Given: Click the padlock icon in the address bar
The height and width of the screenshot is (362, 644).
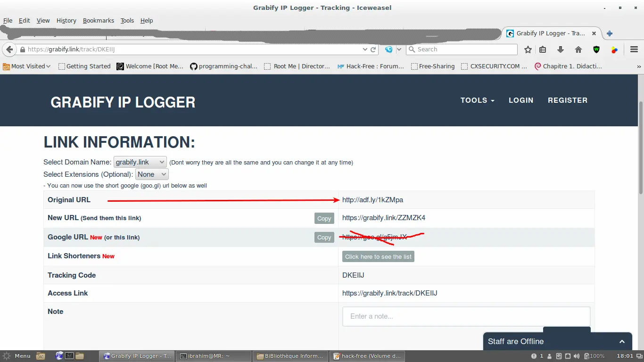Looking at the screenshot, I should [22, 49].
